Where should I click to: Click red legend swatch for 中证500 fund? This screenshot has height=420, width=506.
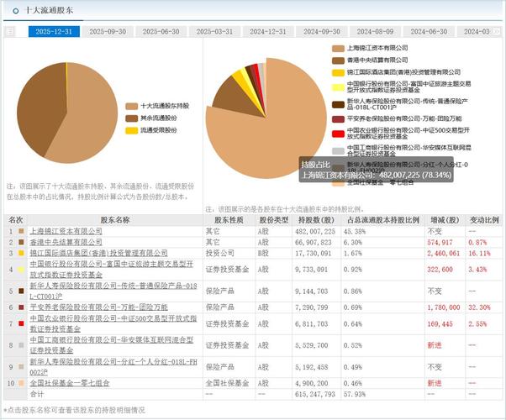[x=338, y=134]
